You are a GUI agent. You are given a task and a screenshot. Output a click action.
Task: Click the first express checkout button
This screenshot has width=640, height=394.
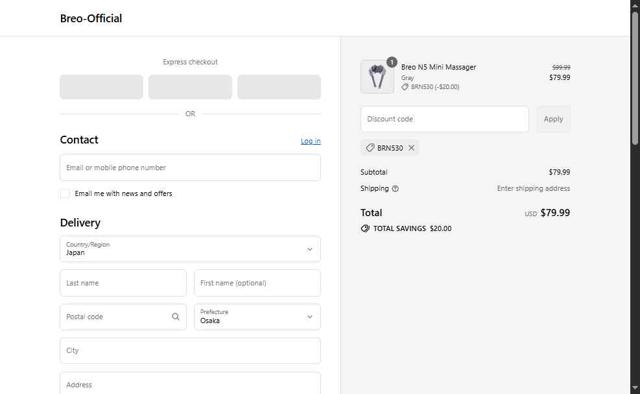point(101,87)
